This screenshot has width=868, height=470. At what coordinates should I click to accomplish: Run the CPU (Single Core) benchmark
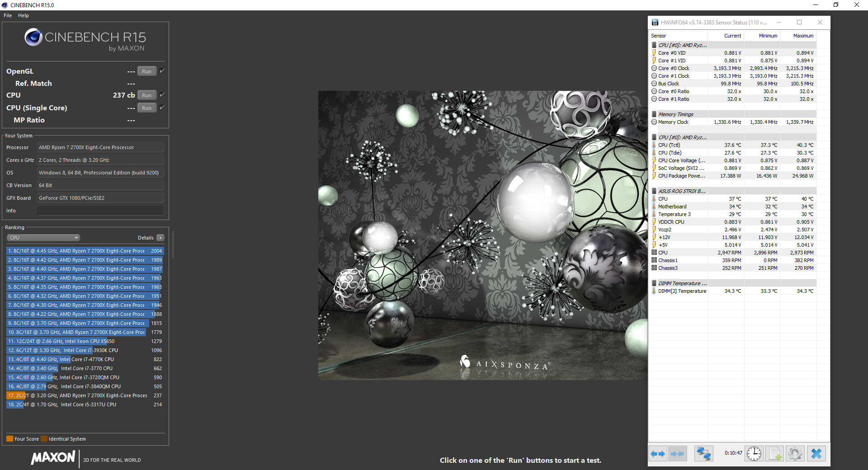coord(147,108)
